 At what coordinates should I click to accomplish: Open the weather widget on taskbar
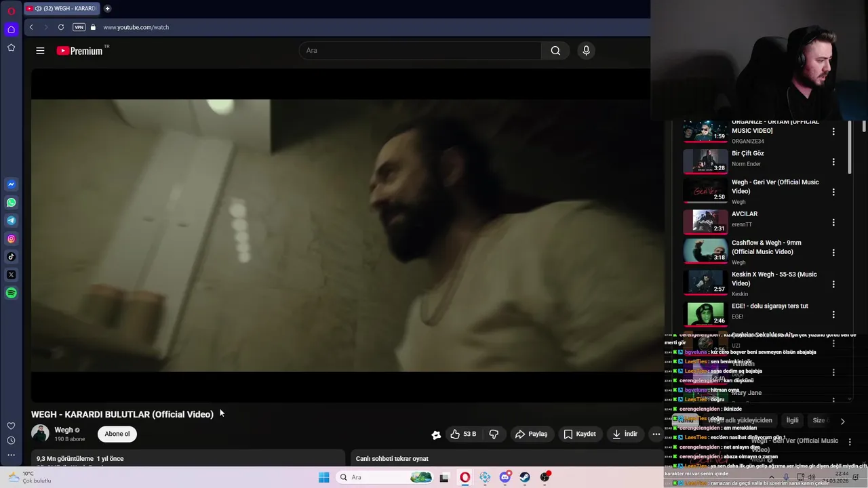click(28, 477)
